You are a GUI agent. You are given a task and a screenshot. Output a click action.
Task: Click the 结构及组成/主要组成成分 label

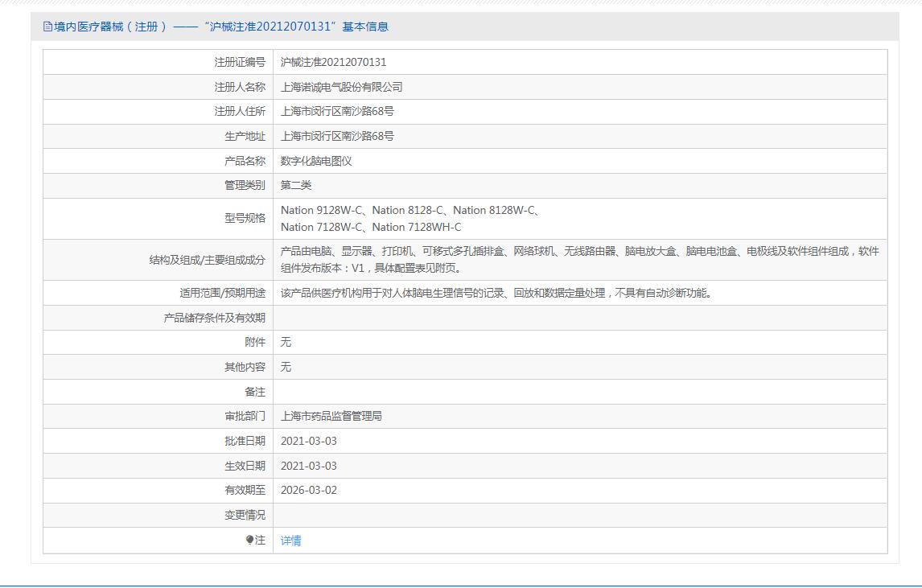coord(207,260)
